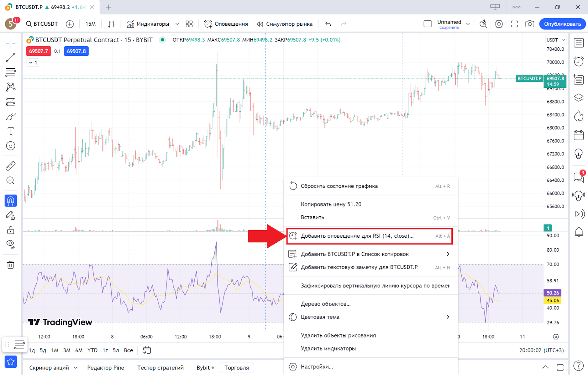Collapse the indicator legend toggle showing 1
Screen dimensions: 588x375
click(x=33, y=63)
